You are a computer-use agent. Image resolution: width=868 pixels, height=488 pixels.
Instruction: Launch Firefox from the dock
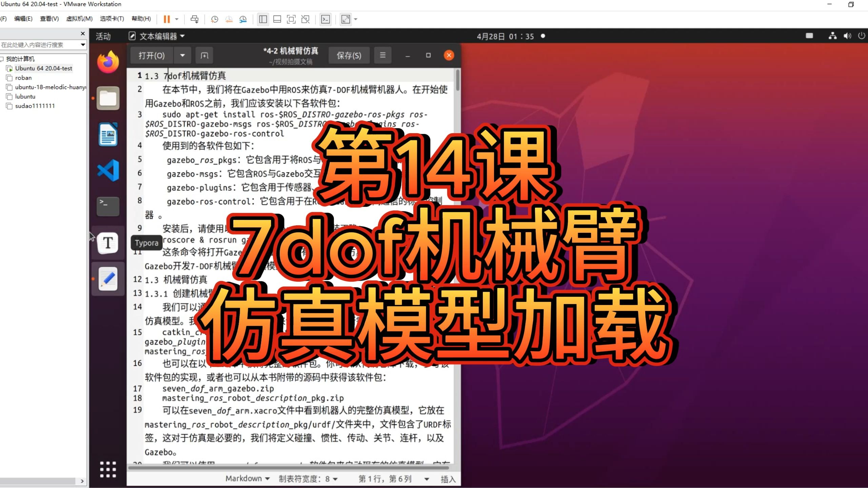point(108,62)
